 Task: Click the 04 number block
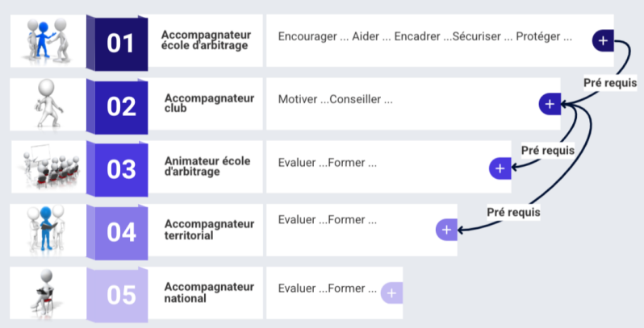point(121,232)
